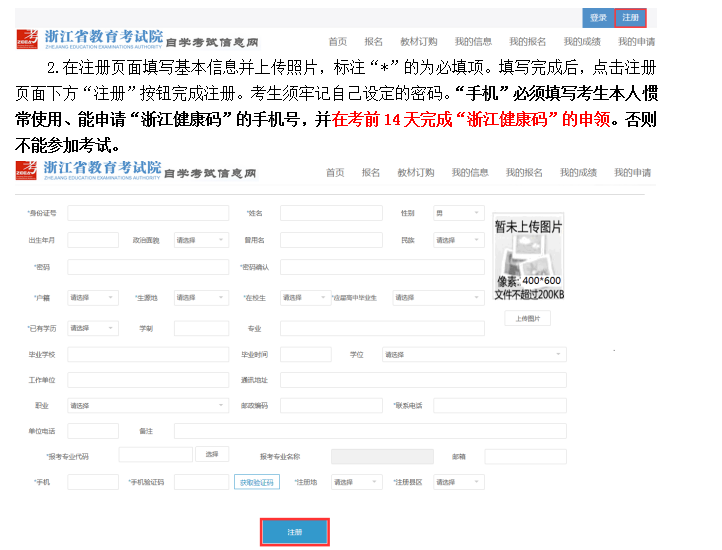This screenshot has height=550, width=722.
Task: Click the blue 注册 button below the form
Action: point(295,532)
